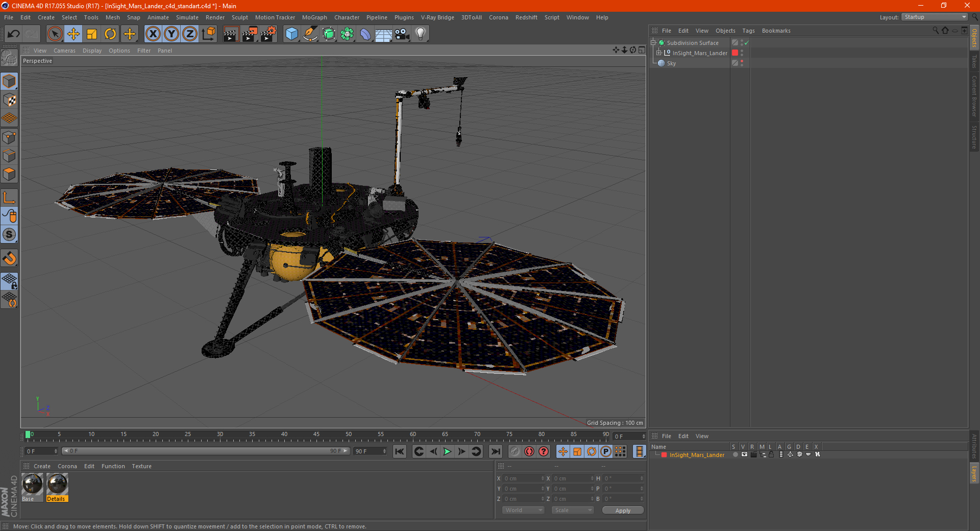Click the X position input field
This screenshot has width=980, height=531.
523,478
